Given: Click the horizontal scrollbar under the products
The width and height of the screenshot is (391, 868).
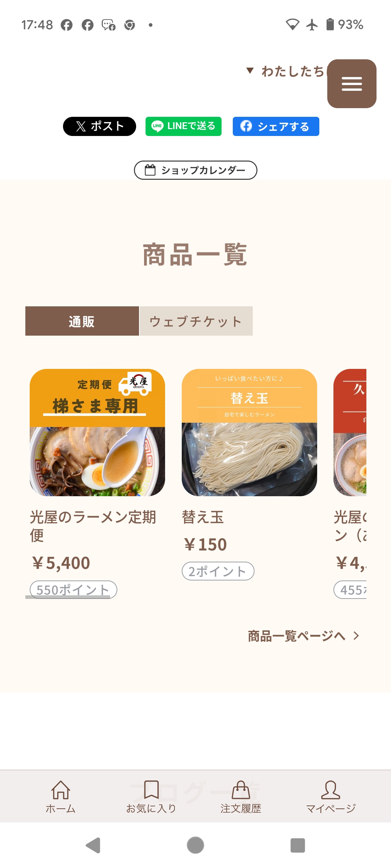Looking at the screenshot, I should click(x=68, y=597).
